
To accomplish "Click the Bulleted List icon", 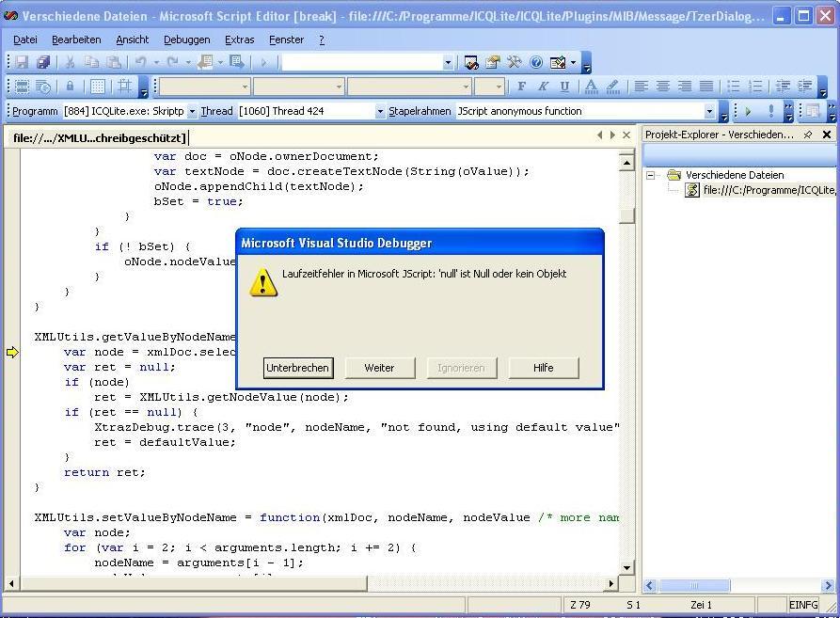I will point(734,87).
